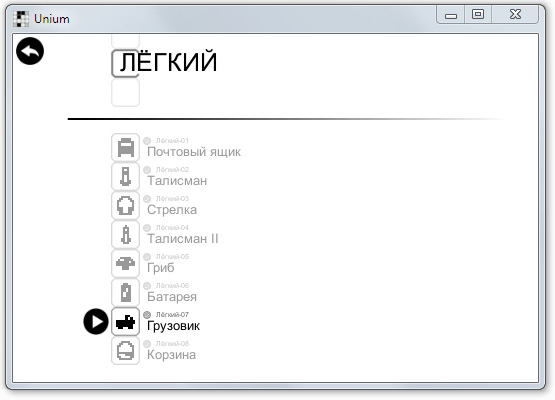Click the Корзина puzzle name
Image resolution: width=555 pixels, height=400 pixels.
171,355
